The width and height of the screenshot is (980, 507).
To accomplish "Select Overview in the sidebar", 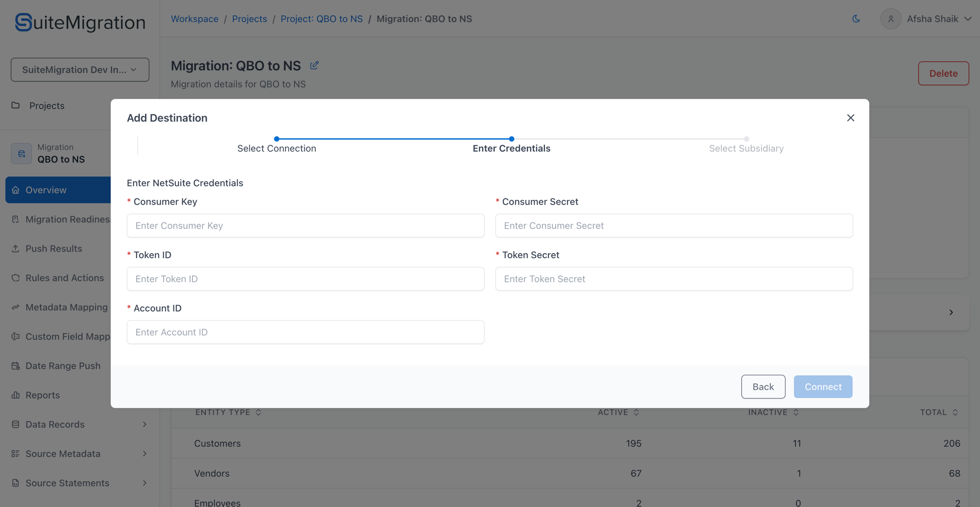I will pos(58,190).
